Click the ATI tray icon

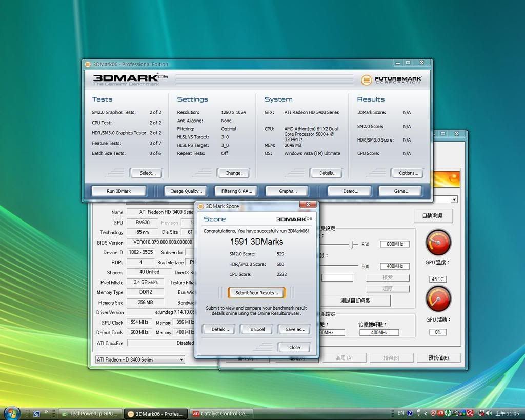[440, 413]
